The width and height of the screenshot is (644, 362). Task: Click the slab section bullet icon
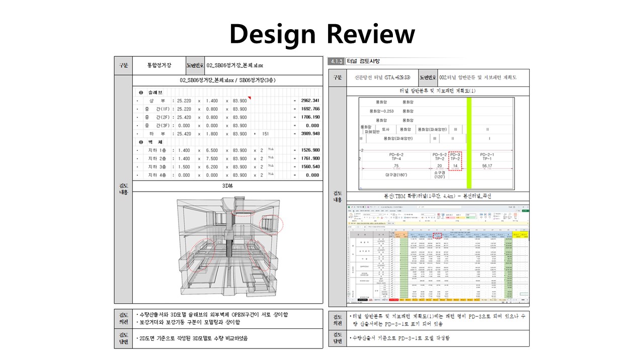141,93
